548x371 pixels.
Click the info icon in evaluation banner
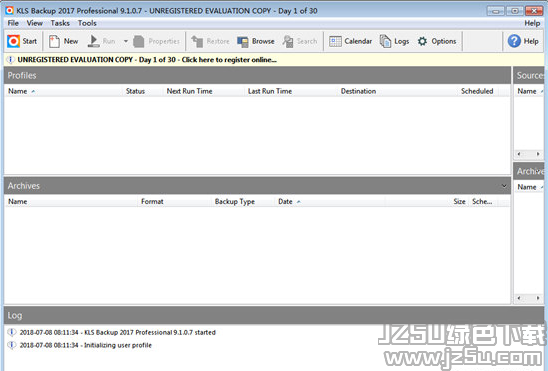(10, 60)
